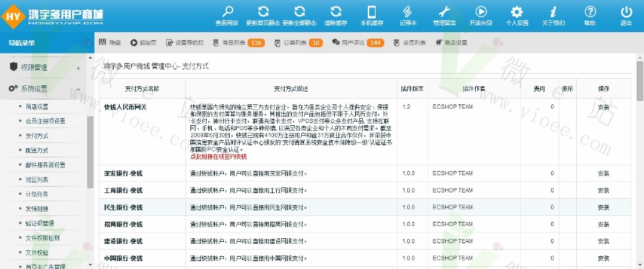Click the 导航菜单 sidebar header

pyautogui.click(x=21, y=43)
